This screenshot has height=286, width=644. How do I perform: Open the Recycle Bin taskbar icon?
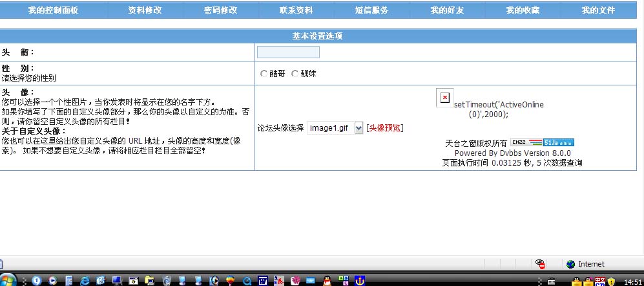pyautogui.click(x=167, y=281)
